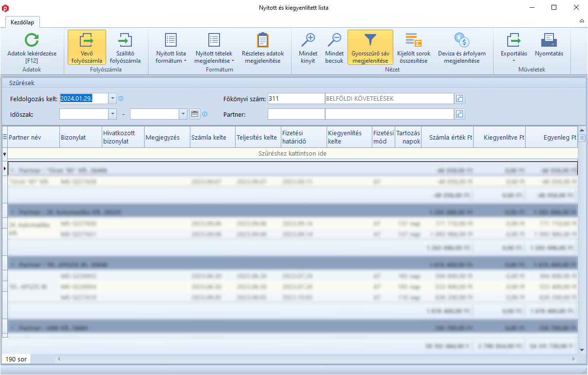The width and height of the screenshot is (588, 375).
Task: Expand Nyitott tételek megjelenítése dropdown
Action: coord(214,57)
